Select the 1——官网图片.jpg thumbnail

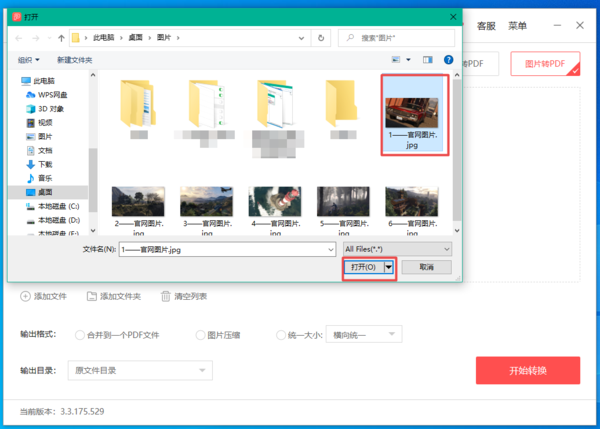[412, 115]
